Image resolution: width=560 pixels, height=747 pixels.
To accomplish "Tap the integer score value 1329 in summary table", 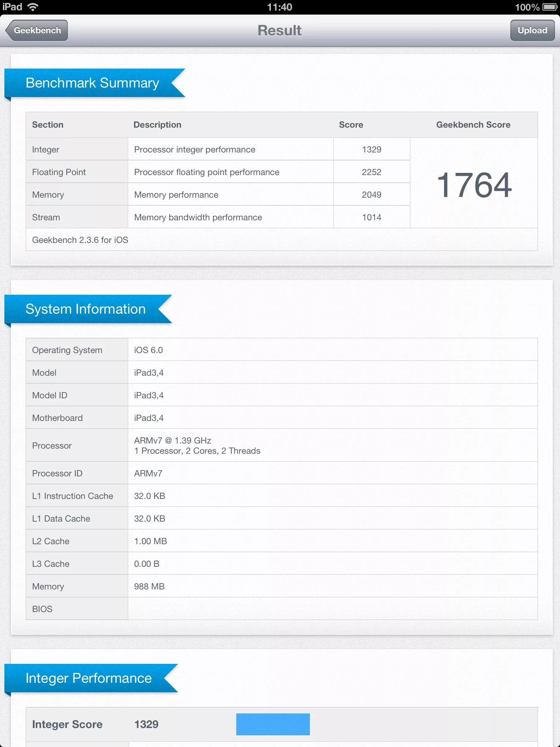I will [372, 149].
